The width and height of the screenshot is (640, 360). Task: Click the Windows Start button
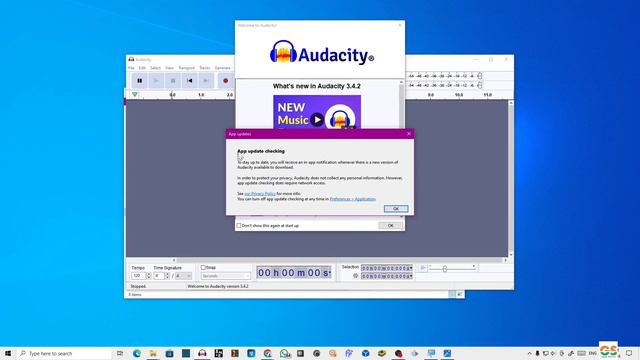click(x=8, y=353)
